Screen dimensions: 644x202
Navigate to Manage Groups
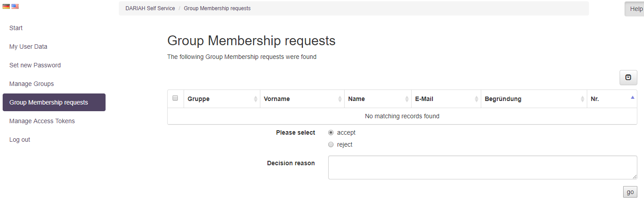point(31,84)
